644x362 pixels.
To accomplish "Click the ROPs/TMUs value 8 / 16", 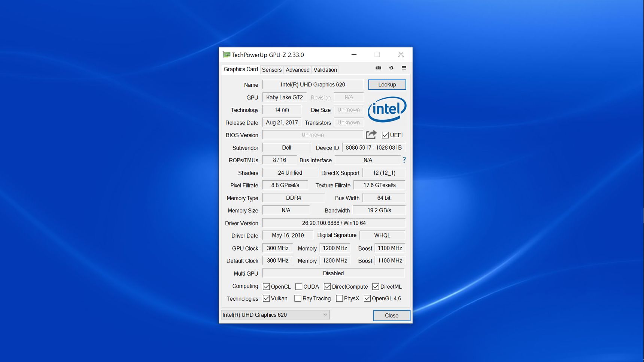I will tap(280, 160).
